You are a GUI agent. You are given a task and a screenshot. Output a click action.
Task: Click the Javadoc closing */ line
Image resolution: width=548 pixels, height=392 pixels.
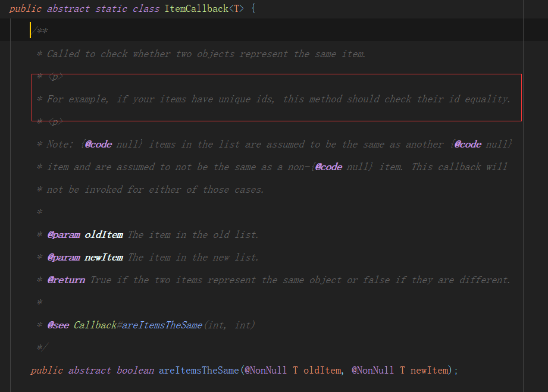click(42, 347)
